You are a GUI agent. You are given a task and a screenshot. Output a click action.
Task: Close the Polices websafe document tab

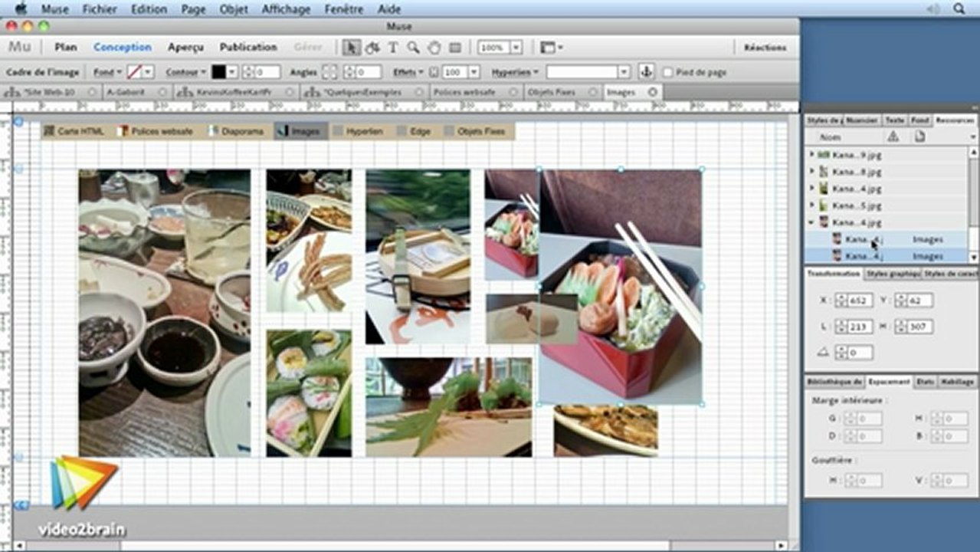coord(514,92)
